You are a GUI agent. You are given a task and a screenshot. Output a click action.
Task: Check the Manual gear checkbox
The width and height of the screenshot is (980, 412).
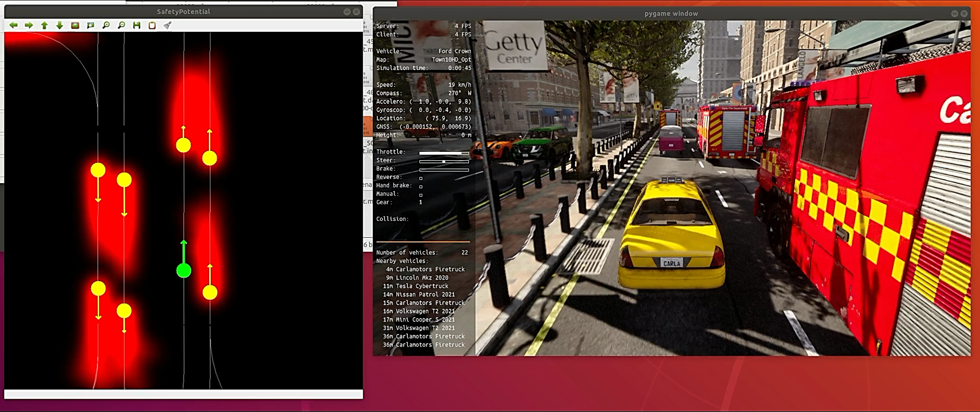click(421, 195)
